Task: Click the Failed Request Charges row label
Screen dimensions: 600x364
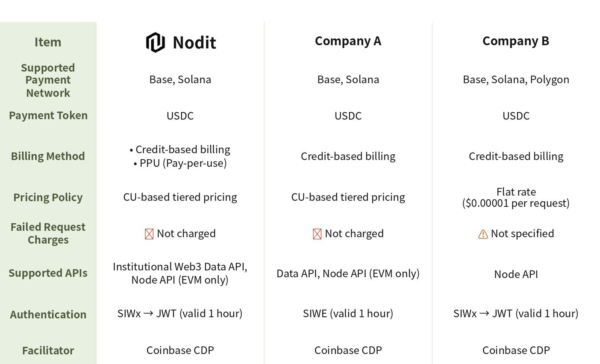Action: 48,234
